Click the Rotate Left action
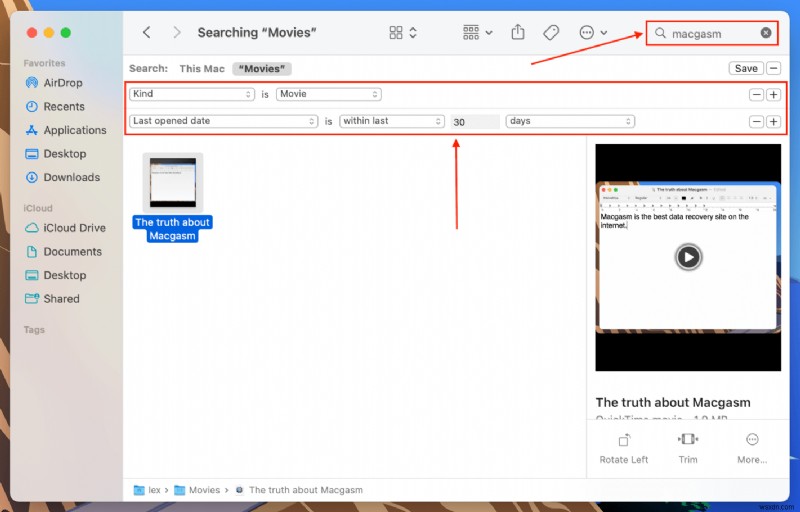The image size is (800, 512). [623, 449]
